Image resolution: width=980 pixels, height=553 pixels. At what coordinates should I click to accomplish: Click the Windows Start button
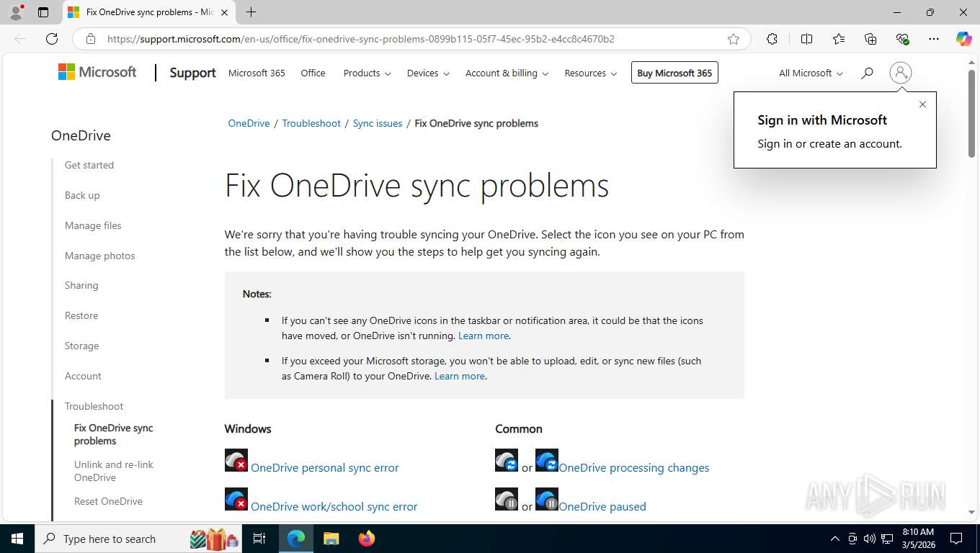coord(17,539)
